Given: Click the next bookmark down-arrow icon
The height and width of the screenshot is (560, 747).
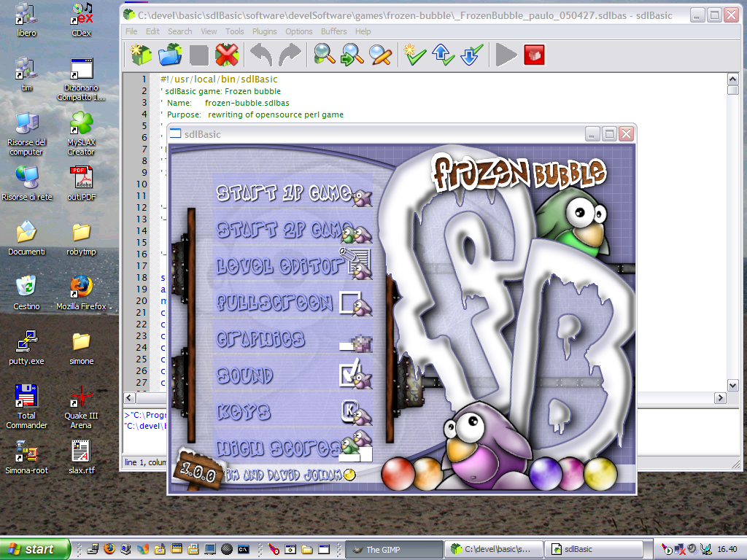Looking at the screenshot, I should pyautogui.click(x=471, y=55).
